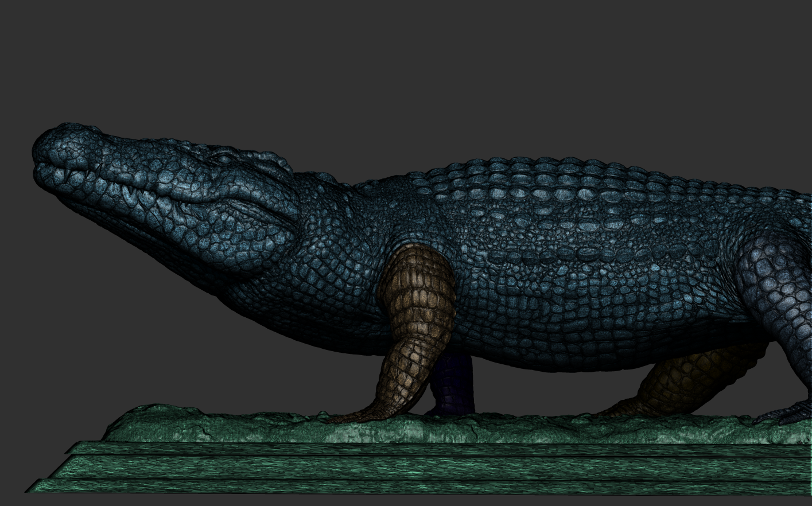Viewport: 812px width, 506px height.
Task: Click the top step of the green pedestal
Action: click(436, 449)
